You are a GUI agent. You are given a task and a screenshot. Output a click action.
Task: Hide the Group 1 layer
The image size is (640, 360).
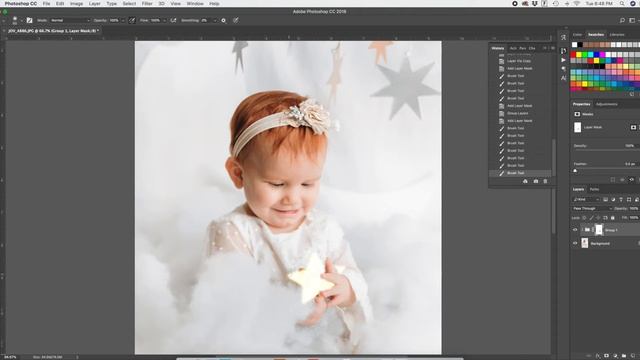tap(575, 230)
